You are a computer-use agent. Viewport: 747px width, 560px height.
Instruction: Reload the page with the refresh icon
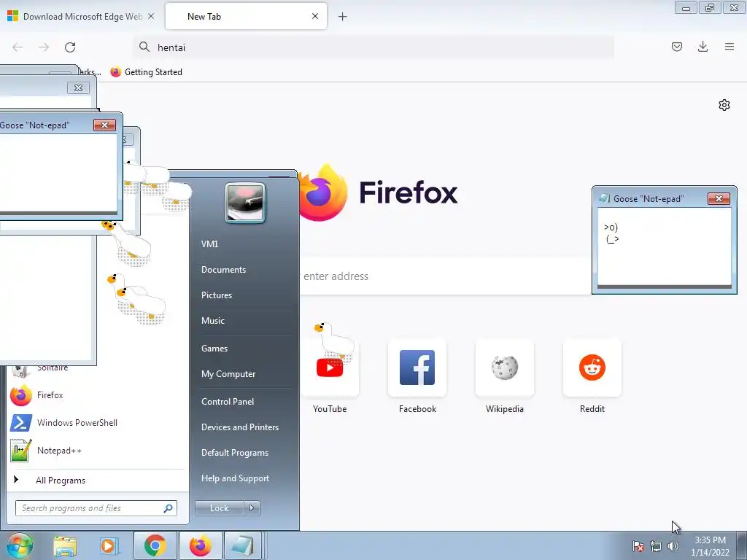(70, 47)
